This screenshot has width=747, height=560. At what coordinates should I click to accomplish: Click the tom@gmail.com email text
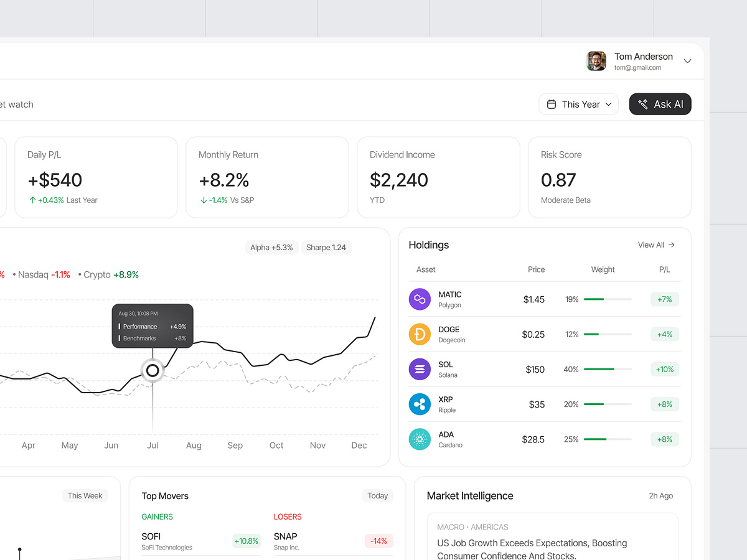638,68
